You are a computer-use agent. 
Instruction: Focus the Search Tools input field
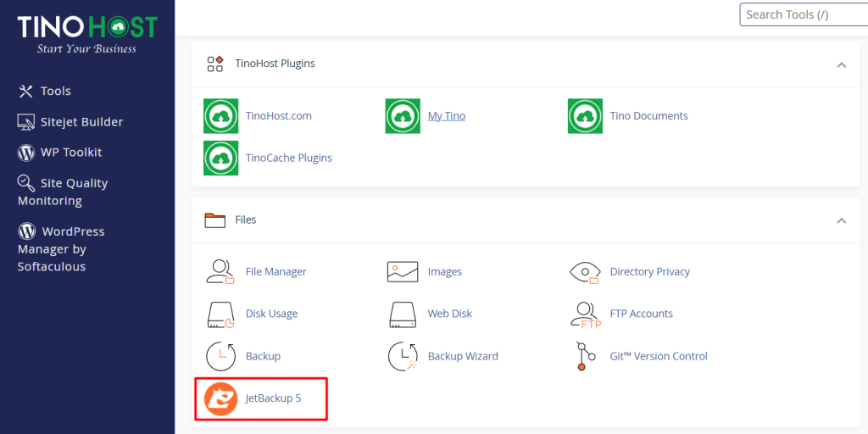tap(804, 14)
